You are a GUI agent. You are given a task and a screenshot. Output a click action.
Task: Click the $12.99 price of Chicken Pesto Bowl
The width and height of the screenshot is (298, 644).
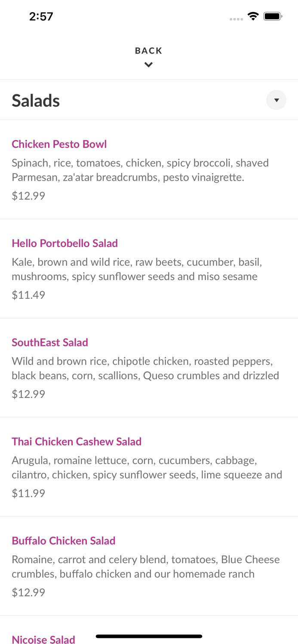(28, 195)
